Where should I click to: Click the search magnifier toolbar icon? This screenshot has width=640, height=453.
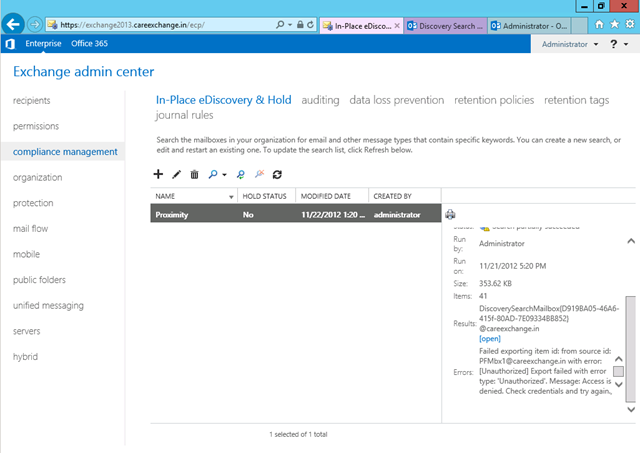[x=213, y=175]
